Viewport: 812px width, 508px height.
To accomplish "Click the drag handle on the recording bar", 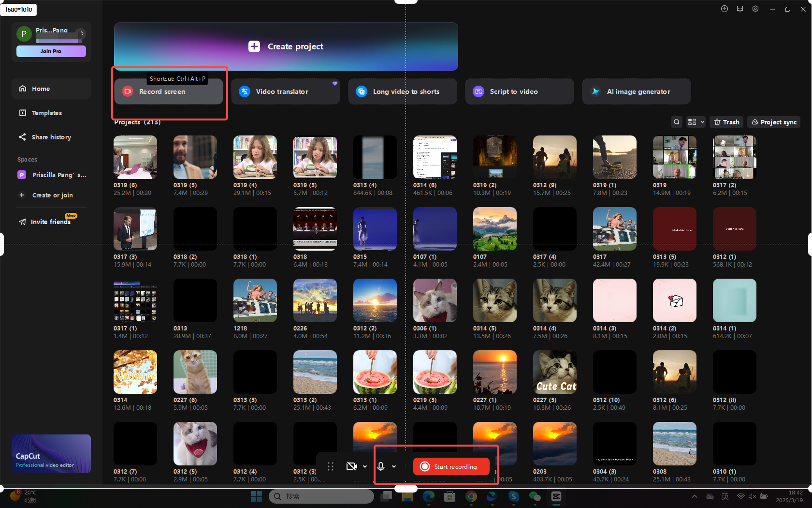I will 331,466.
